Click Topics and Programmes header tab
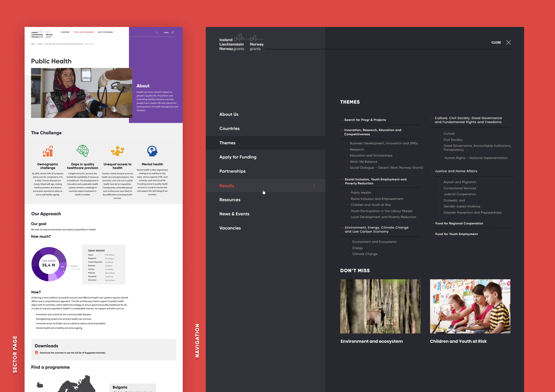Viewport: 555px width, 392px height. (x=84, y=32)
